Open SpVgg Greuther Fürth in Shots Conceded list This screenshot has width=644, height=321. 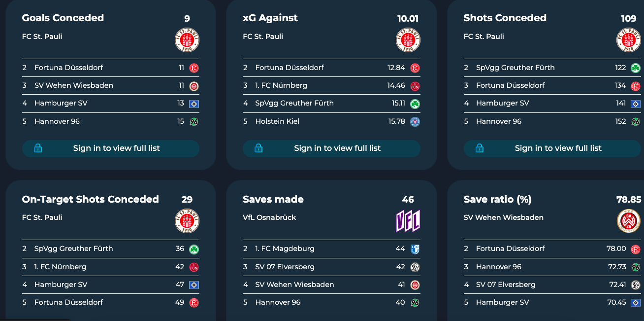[x=515, y=68]
